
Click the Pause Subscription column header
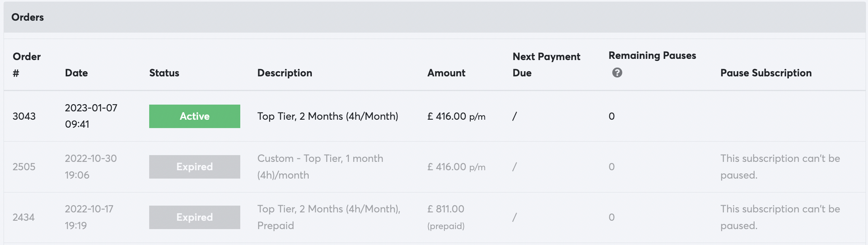coord(766,73)
